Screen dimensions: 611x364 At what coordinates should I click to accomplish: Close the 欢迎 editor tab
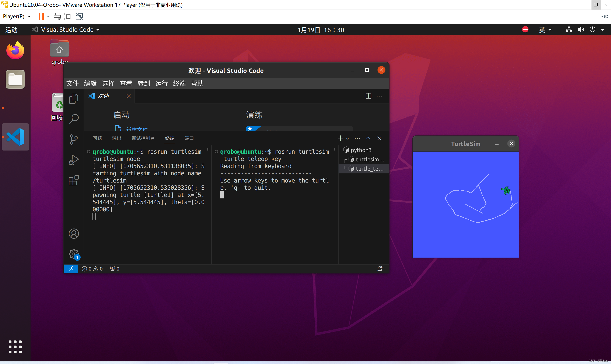[x=129, y=96]
